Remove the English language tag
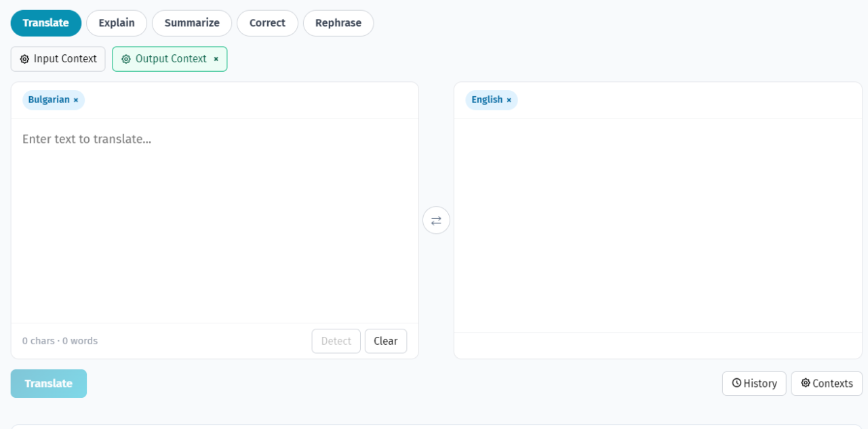 (x=509, y=100)
